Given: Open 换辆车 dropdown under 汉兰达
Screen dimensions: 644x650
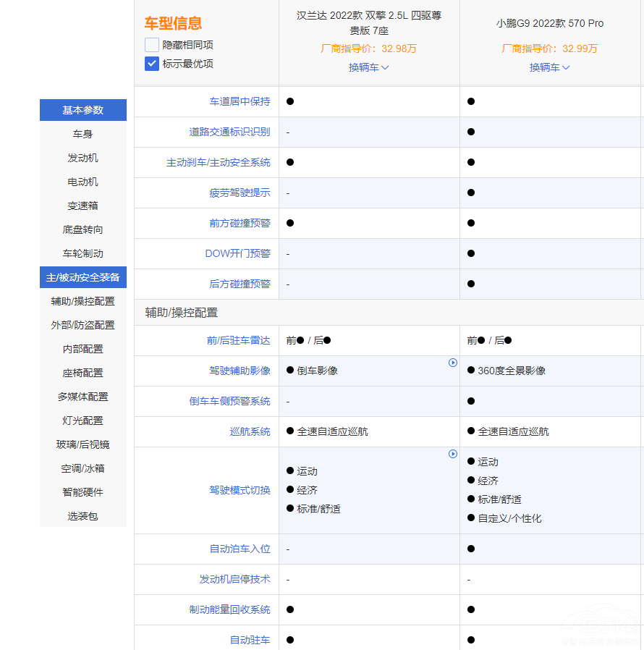Looking at the screenshot, I should coord(368,67).
